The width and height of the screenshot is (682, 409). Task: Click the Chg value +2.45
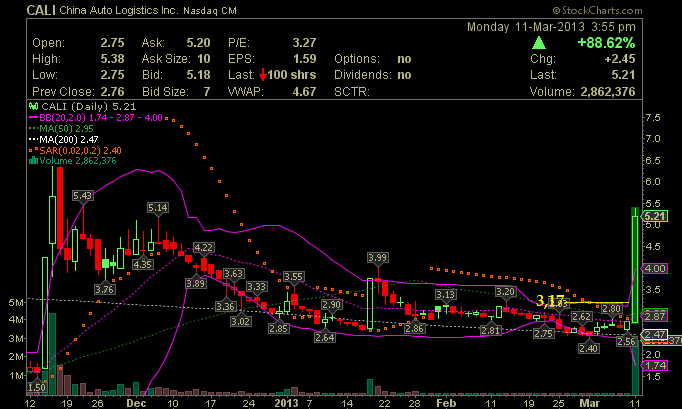coord(620,59)
